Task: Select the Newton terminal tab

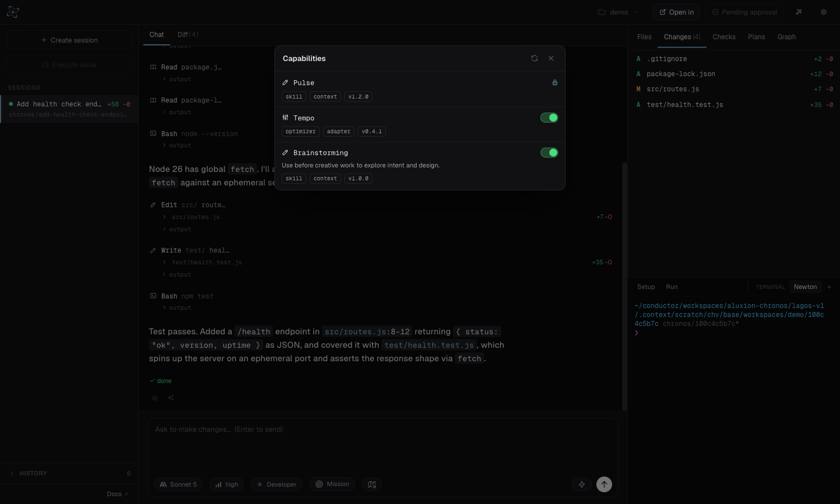Action: click(x=805, y=287)
